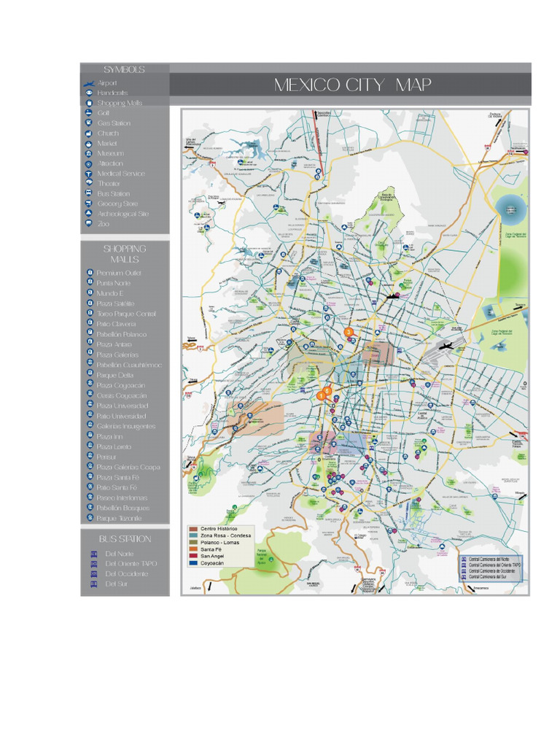Click the orange marker 1 on the map

click(322, 395)
